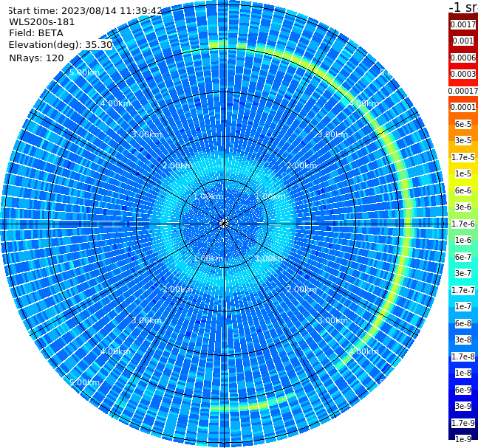Click the 1e-8 colorbar tick label
This screenshot has width=478, height=448.
click(x=463, y=373)
